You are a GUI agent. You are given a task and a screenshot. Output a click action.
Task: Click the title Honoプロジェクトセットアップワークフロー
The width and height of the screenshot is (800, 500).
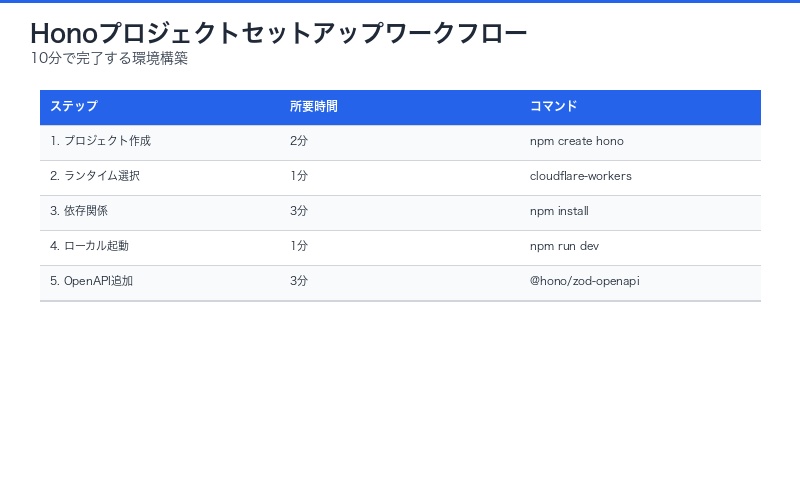279,33
